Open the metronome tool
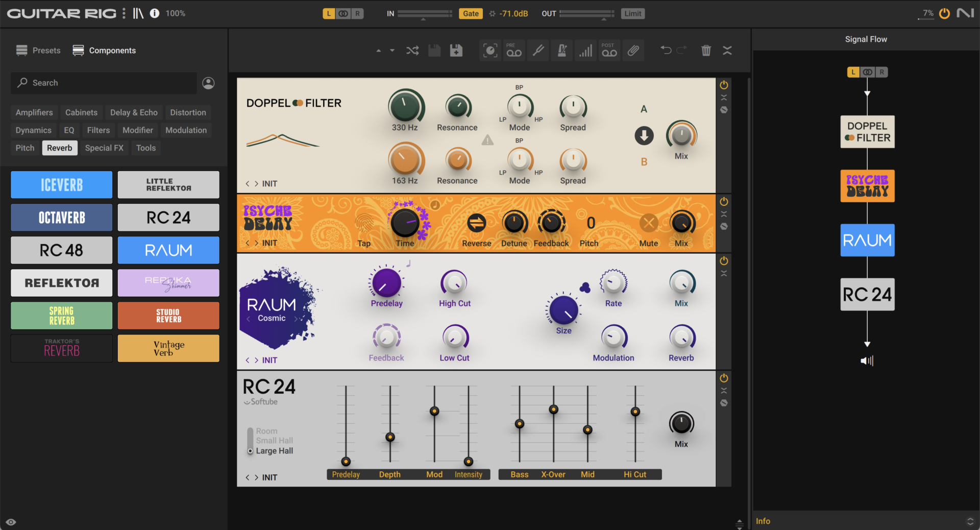 click(562, 51)
